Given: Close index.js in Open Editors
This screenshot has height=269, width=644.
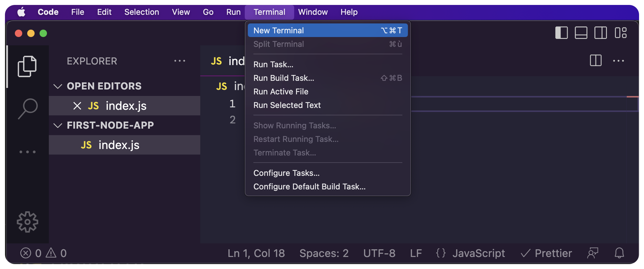Looking at the screenshot, I should tap(77, 106).
